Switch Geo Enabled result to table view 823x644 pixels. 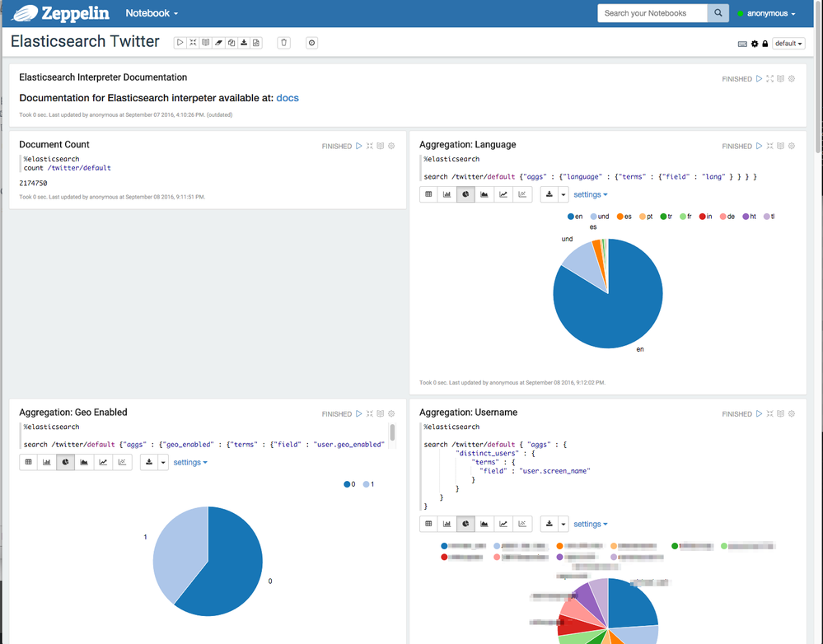tap(29, 462)
